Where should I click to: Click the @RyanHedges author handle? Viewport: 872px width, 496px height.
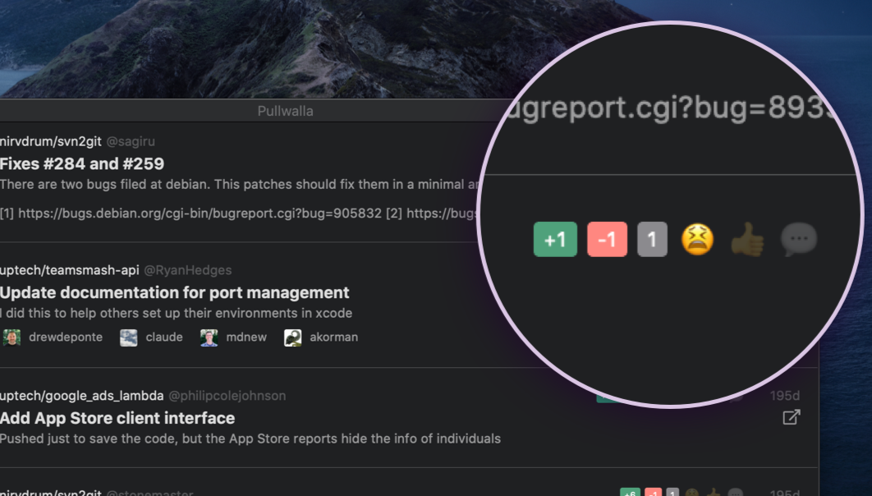coord(188,270)
